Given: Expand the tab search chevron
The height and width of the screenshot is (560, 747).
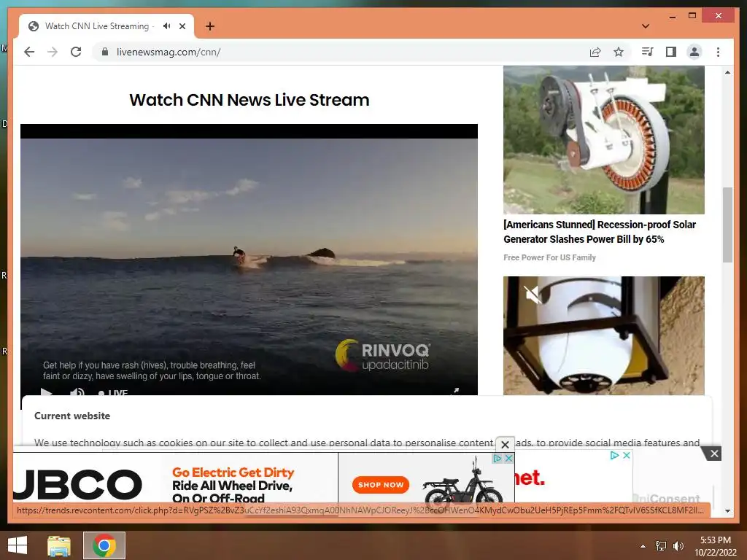Looking at the screenshot, I should click(x=646, y=26).
